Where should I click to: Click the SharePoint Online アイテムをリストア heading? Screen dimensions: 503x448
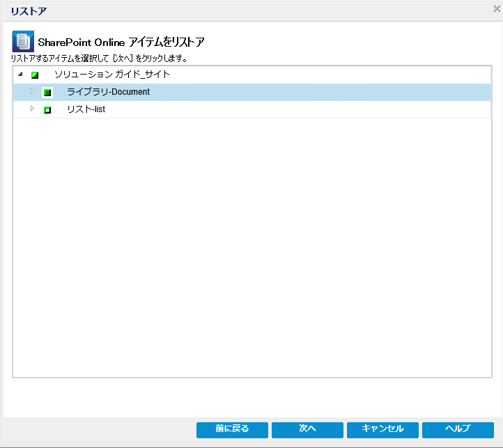121,42
